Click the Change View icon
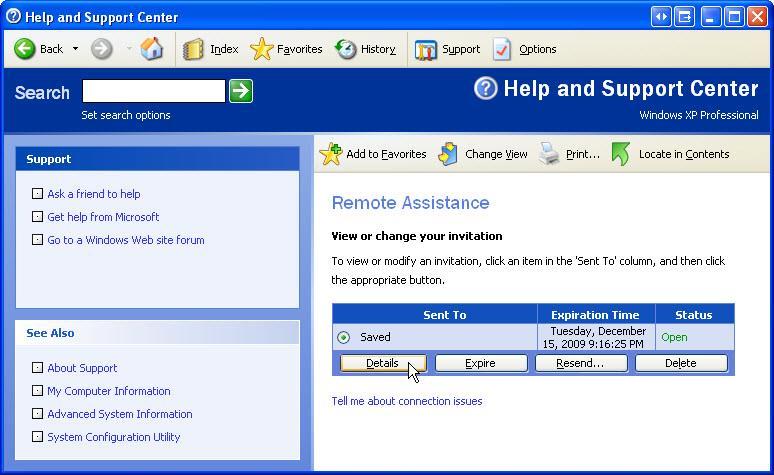774x475 pixels. click(448, 154)
